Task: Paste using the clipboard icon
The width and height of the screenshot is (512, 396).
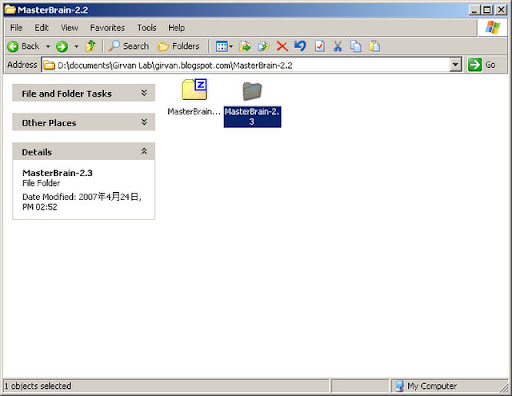Action: click(x=375, y=46)
